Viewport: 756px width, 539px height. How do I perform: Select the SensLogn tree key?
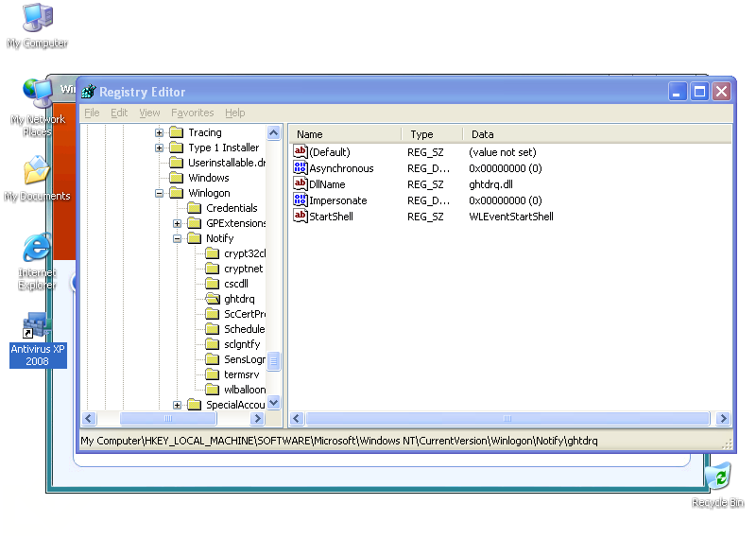(245, 359)
